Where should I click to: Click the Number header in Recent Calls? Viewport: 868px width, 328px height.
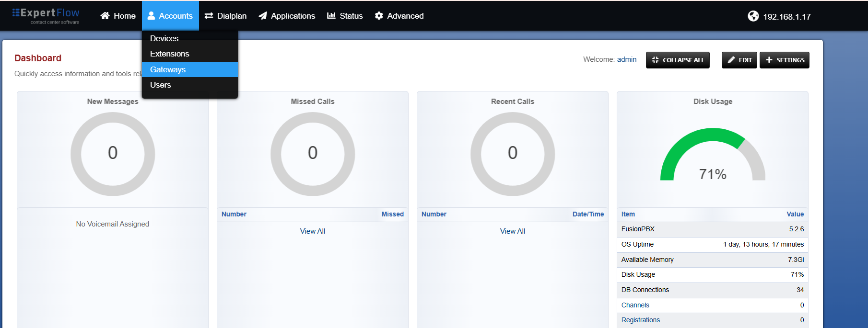tap(434, 214)
